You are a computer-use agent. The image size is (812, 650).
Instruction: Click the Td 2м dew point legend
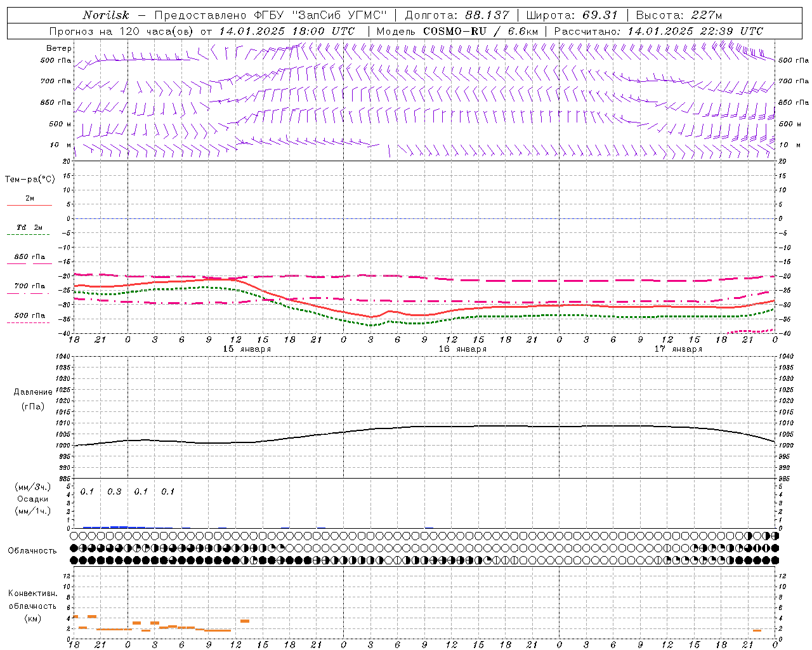tap(29, 228)
